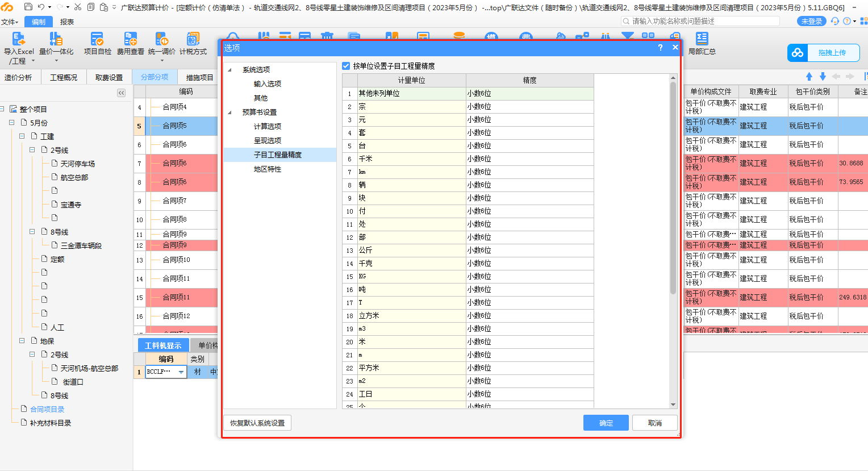This screenshot has width=868, height=471.
Task: Click the copy icon in title bar
Action: coord(91,7)
